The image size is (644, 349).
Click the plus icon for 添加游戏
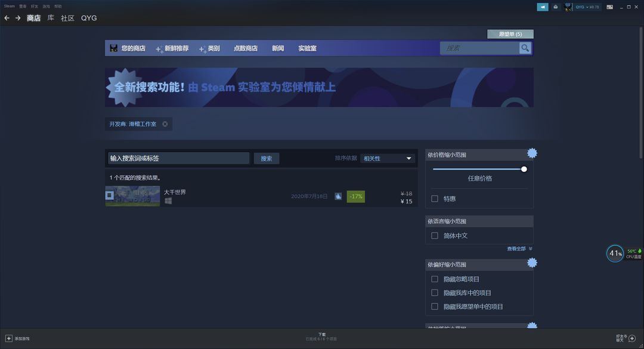8,338
